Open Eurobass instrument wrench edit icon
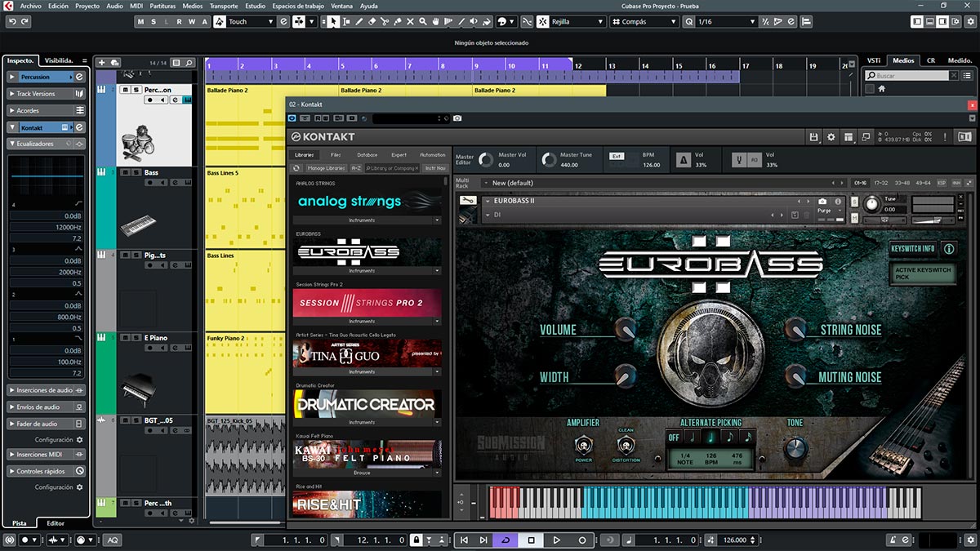 point(469,200)
